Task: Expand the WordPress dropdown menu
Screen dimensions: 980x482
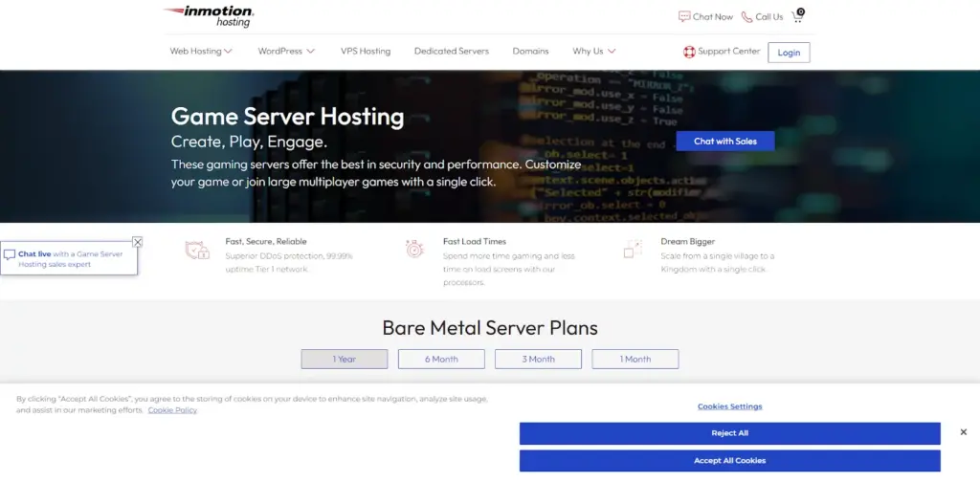Action: [x=285, y=52]
